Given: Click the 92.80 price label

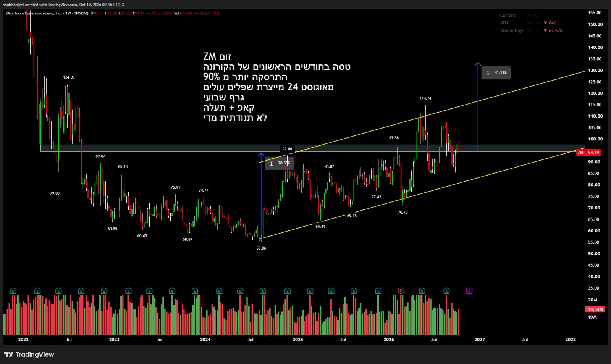Looking at the screenshot, I should pos(287,149).
